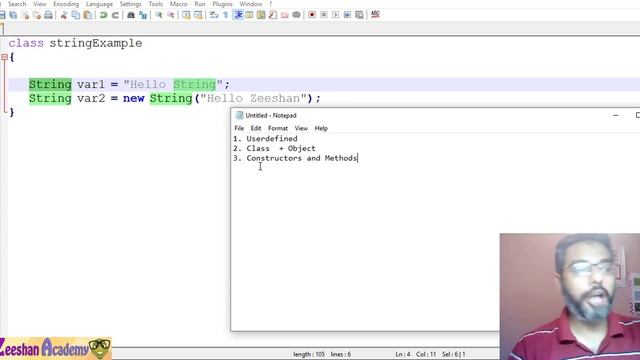Open the Edit menu in Notepad window
The height and width of the screenshot is (360, 640).
click(x=256, y=128)
